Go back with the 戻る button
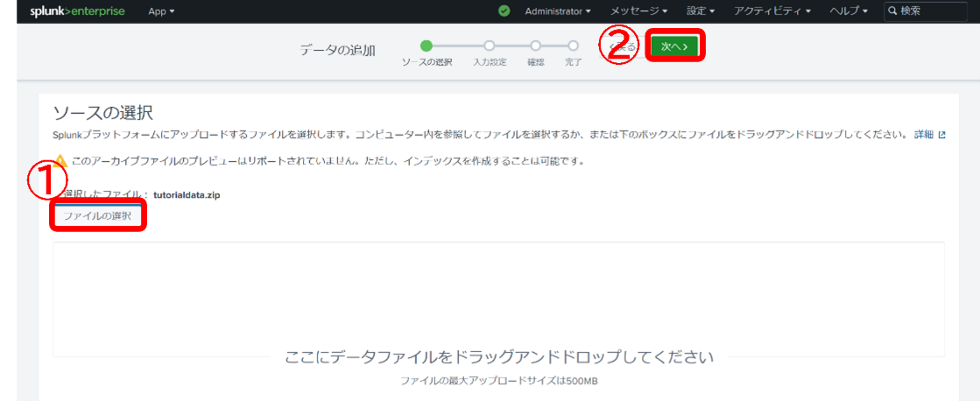The width and height of the screenshot is (980, 401). (x=624, y=46)
